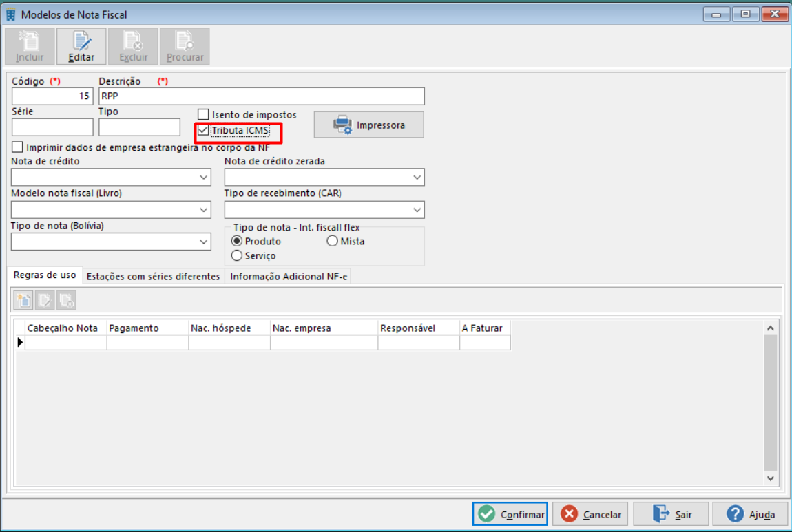The height and width of the screenshot is (532, 792).
Task: Enable Imprimir dados de empresa estrangeira checkbox
Action: coord(17,147)
